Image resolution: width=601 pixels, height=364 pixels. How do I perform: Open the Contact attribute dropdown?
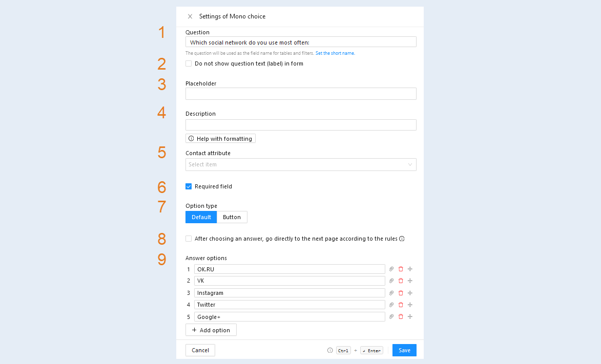pyautogui.click(x=301, y=165)
